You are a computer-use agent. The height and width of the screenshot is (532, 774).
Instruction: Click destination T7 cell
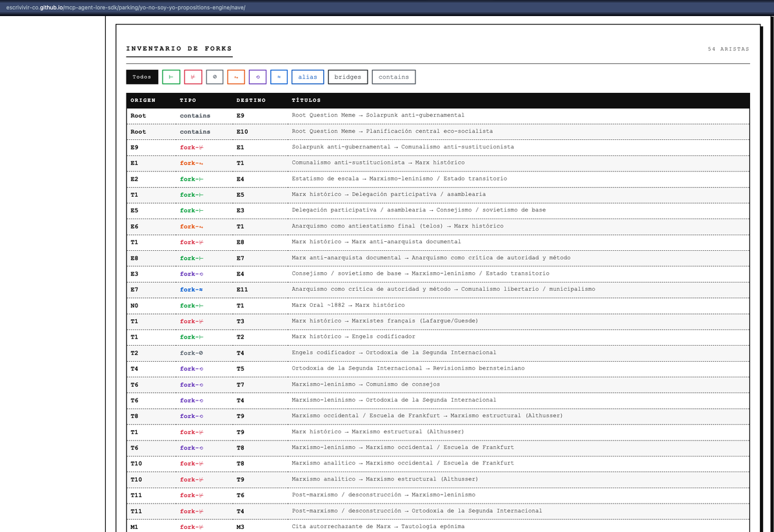tap(241, 384)
